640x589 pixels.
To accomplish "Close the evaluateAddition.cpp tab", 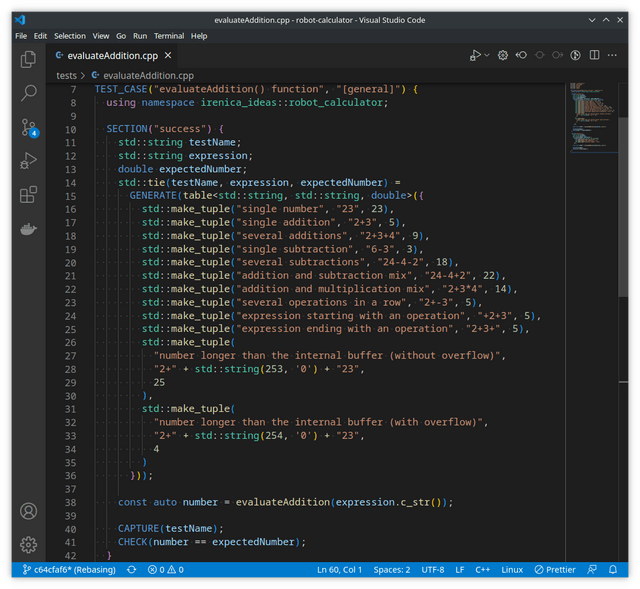I will point(168,56).
